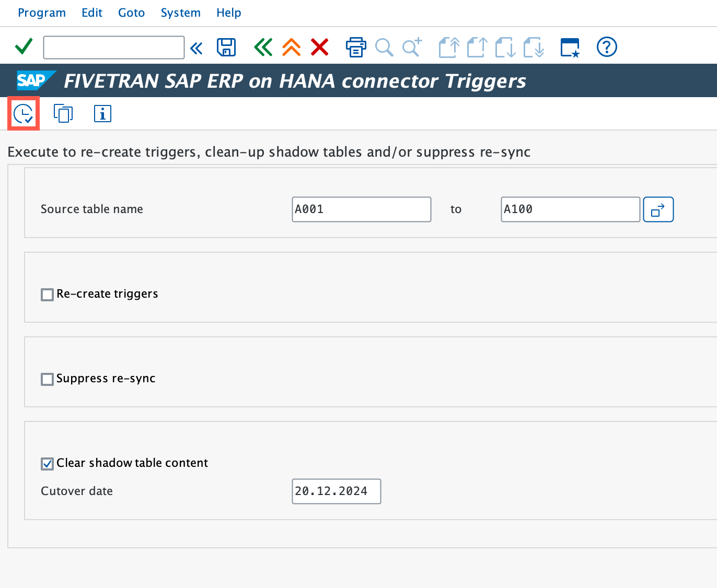Click the green Enter checkmark icon
Image resolution: width=717 pixels, height=588 pixels.
[x=24, y=47]
